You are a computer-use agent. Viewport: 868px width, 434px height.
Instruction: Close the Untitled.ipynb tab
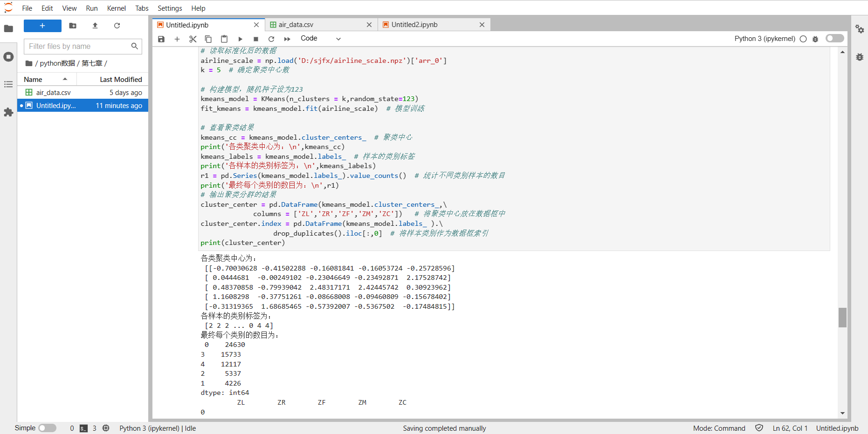coord(256,25)
